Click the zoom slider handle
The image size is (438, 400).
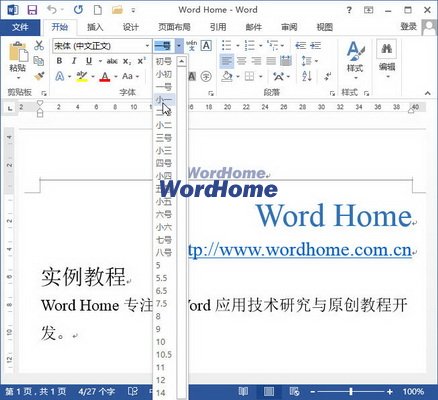click(x=351, y=392)
